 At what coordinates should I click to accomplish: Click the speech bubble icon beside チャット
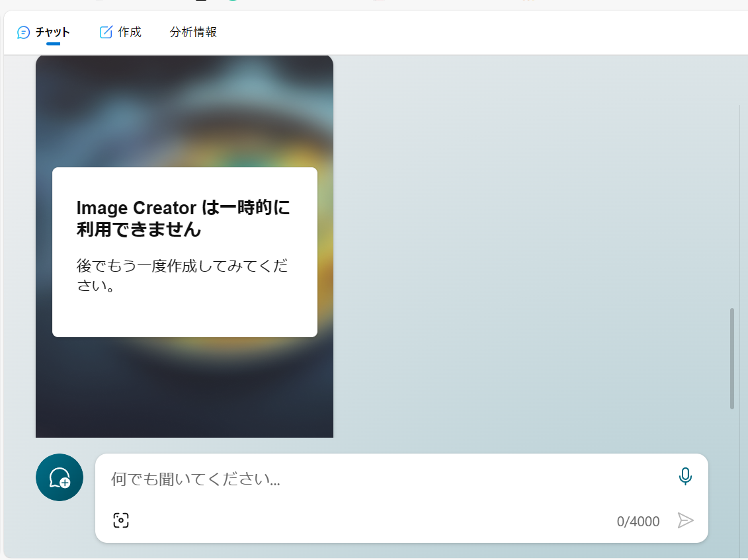25,31
